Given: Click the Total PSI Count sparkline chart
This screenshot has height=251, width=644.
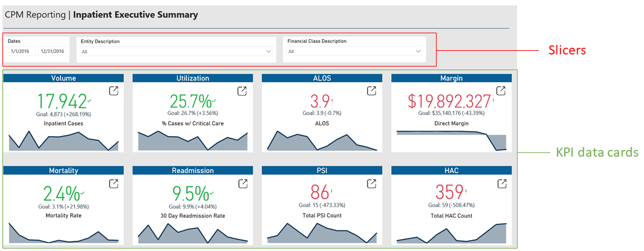Looking at the screenshot, I should click(x=322, y=234).
